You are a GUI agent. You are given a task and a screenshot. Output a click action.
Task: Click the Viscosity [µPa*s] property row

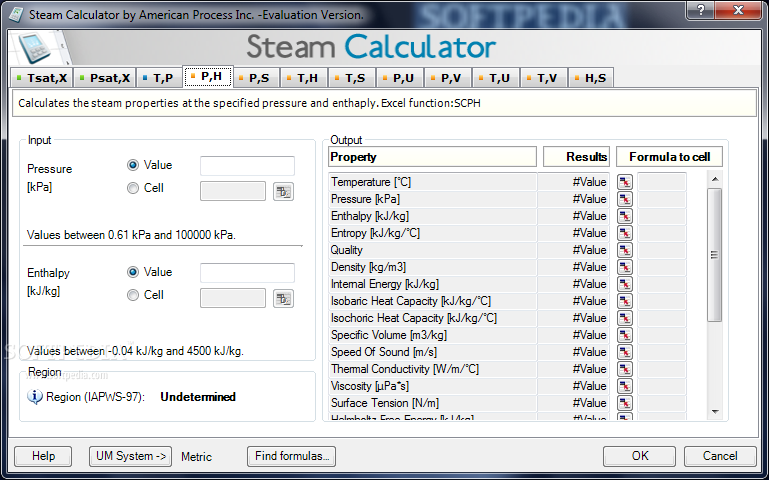(433, 386)
